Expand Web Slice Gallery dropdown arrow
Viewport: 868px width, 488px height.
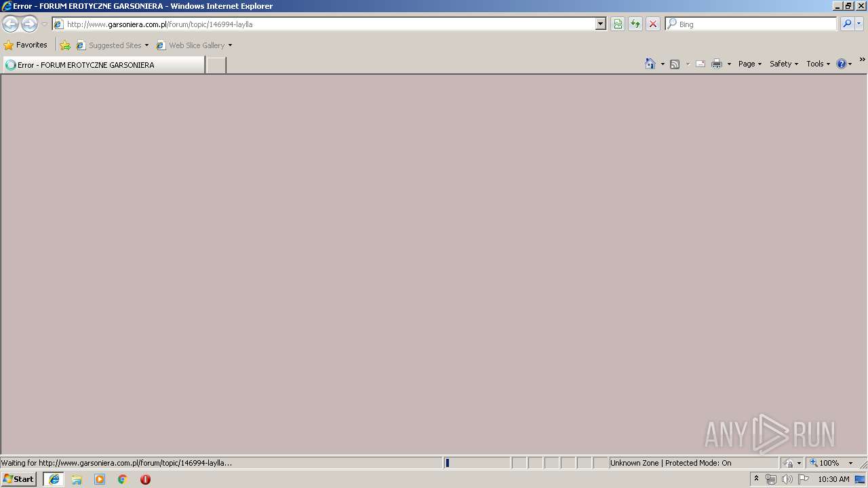pyautogui.click(x=230, y=45)
